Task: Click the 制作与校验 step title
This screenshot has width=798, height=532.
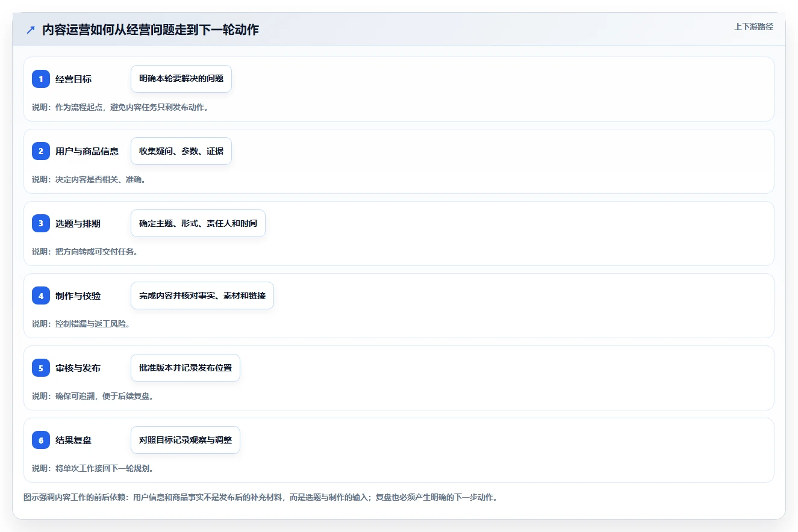Action: 78,295
